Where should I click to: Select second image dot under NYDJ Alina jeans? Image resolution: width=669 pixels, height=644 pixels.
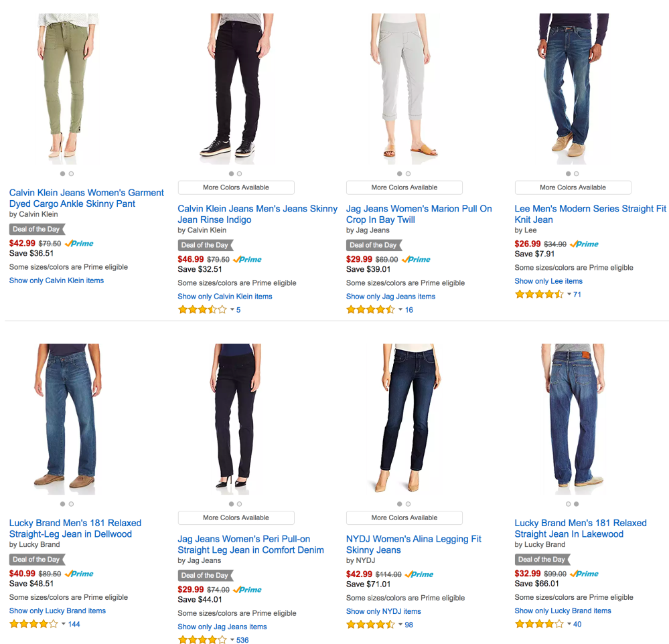coord(408,504)
